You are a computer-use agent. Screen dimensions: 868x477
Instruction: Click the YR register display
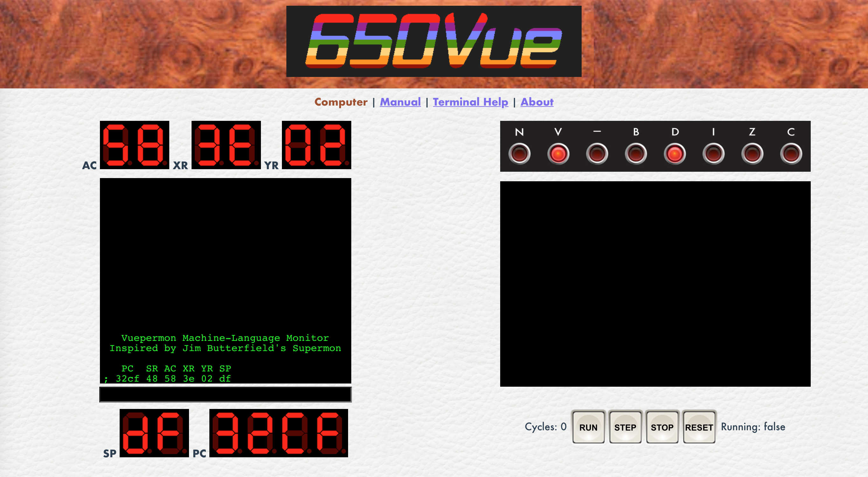(x=316, y=145)
